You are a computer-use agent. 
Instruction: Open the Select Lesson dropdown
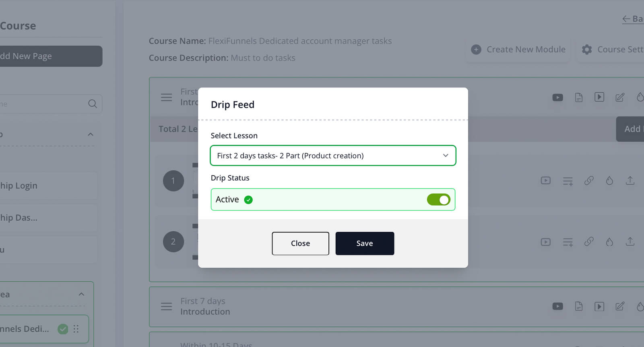coord(333,156)
